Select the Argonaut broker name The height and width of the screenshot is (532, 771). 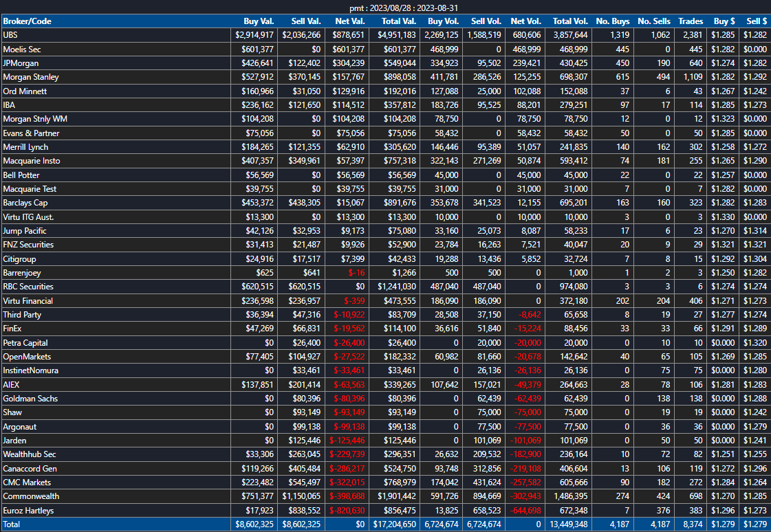coord(20,427)
